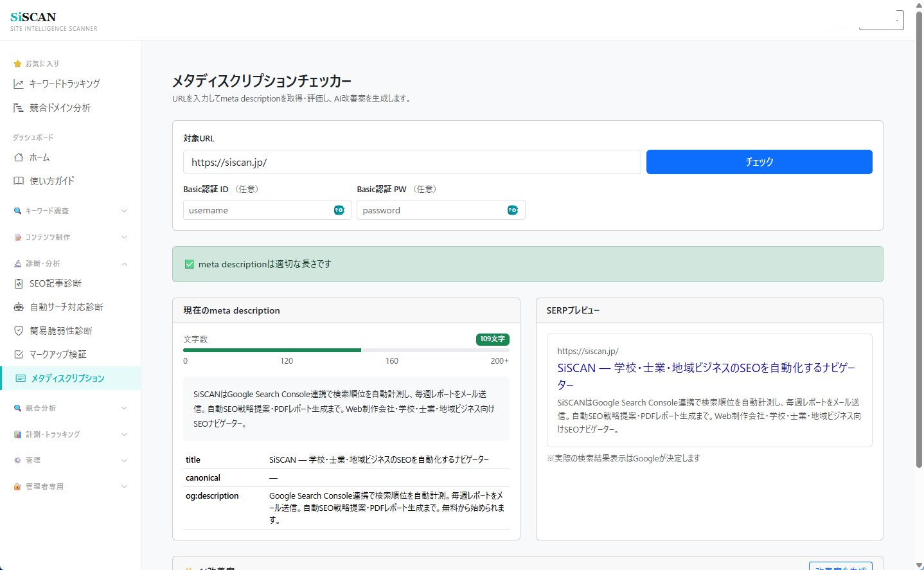Click password manager icon in username field
The image size is (924, 570).
[x=339, y=210]
